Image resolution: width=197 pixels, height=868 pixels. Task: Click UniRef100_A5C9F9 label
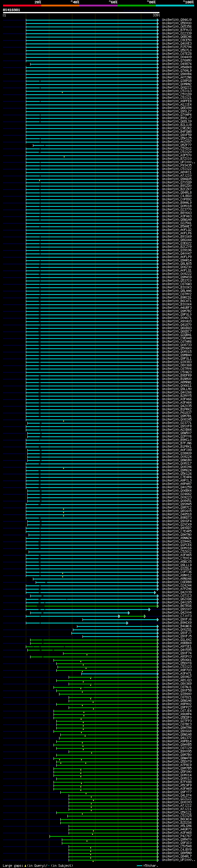click(x=177, y=785)
